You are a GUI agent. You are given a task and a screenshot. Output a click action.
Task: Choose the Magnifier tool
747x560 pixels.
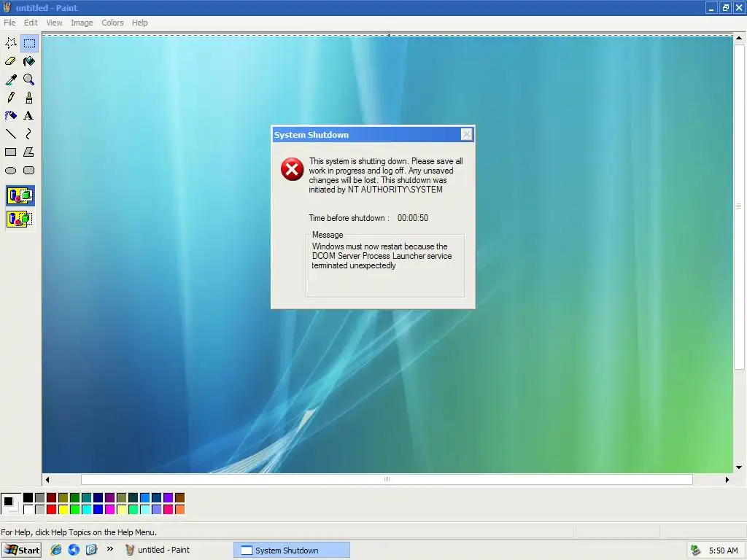pyautogui.click(x=29, y=79)
